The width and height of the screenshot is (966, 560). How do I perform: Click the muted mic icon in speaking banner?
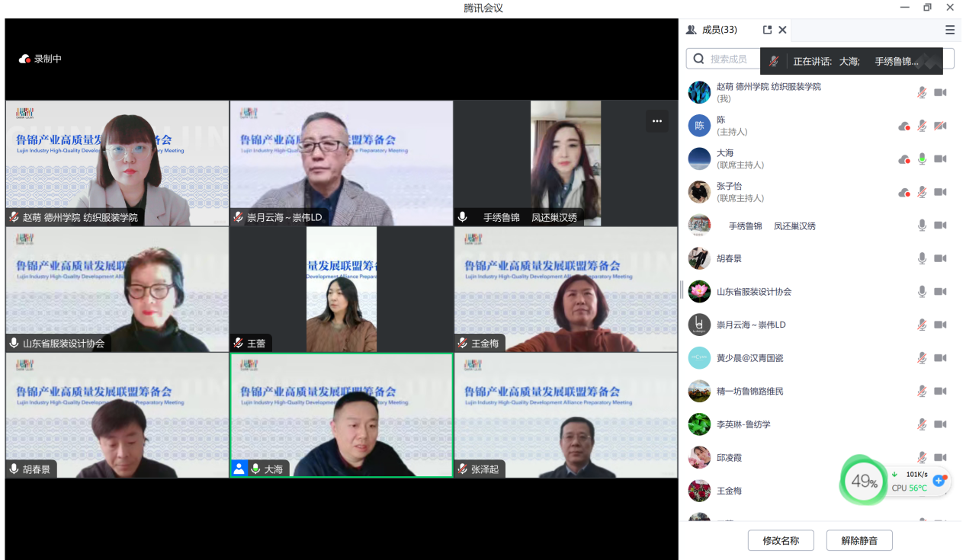click(774, 61)
